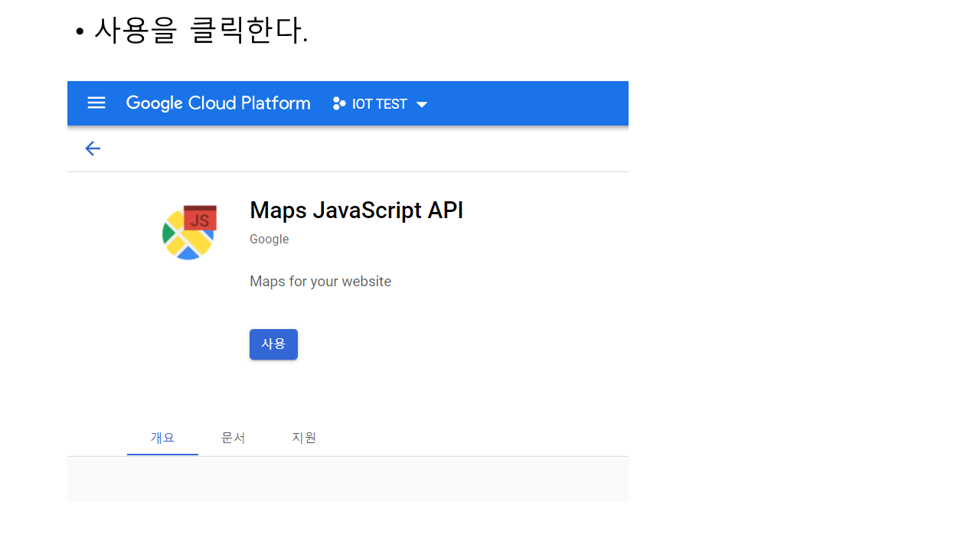Click the bullet point before 사용을
The image size is (980, 551).
(x=79, y=32)
